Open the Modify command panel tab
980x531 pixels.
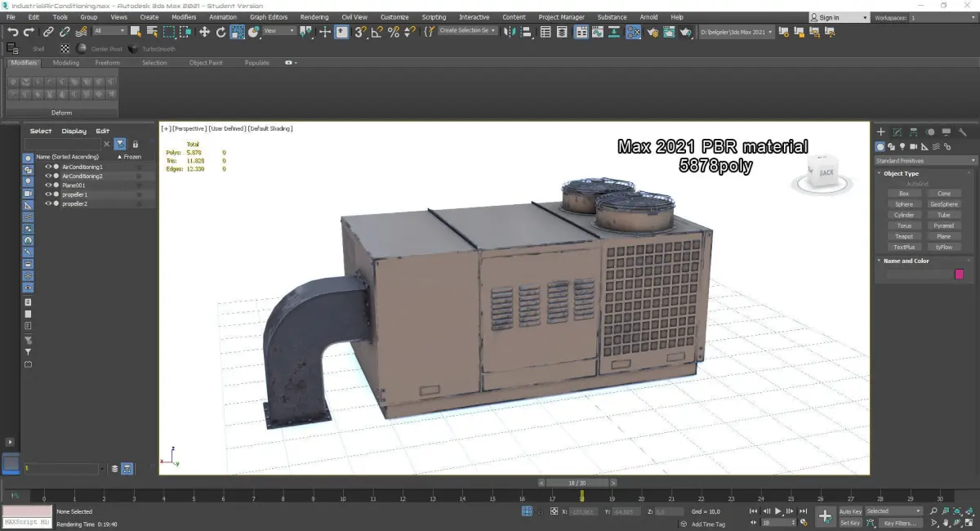point(897,132)
